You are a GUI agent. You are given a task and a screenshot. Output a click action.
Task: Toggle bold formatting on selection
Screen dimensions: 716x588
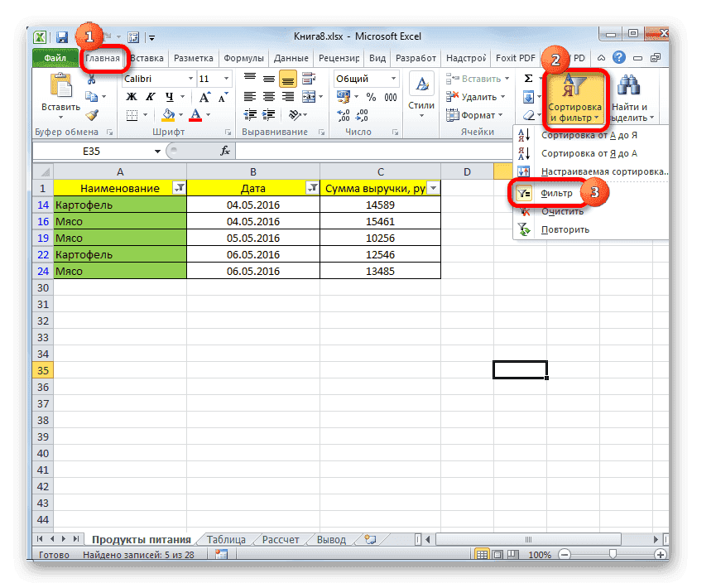(x=132, y=96)
